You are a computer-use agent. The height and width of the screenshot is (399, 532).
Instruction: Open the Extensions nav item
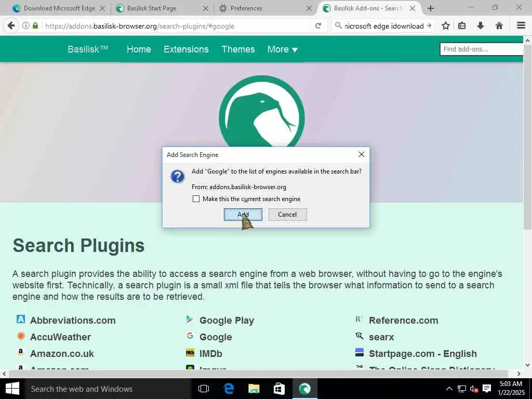point(186,49)
